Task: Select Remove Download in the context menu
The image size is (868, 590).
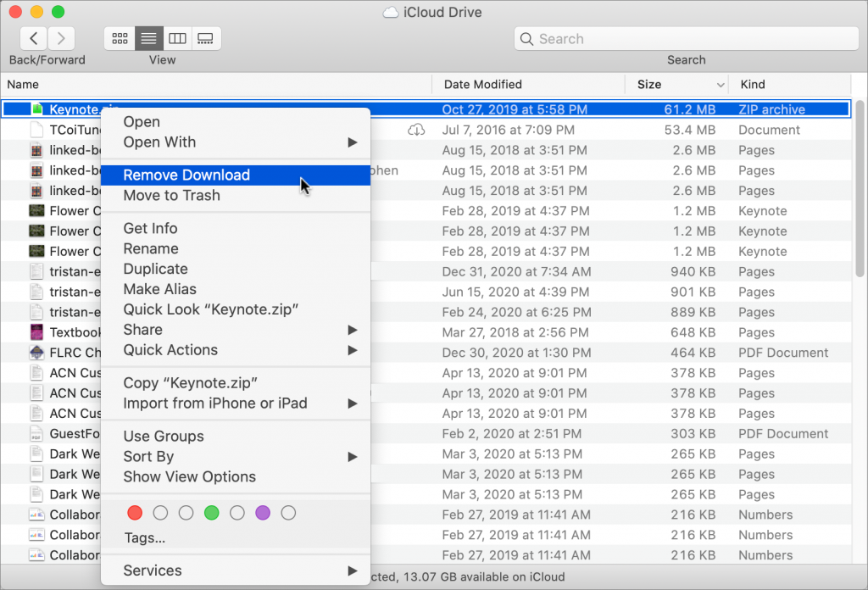Action: click(x=236, y=175)
